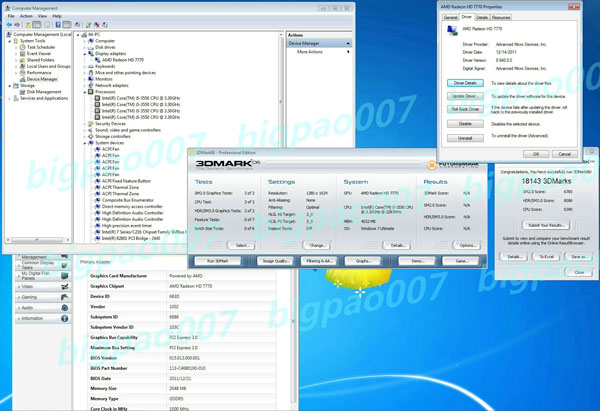Click Options button under Results
Image resolution: width=600 pixels, height=411 pixels.
(x=467, y=245)
